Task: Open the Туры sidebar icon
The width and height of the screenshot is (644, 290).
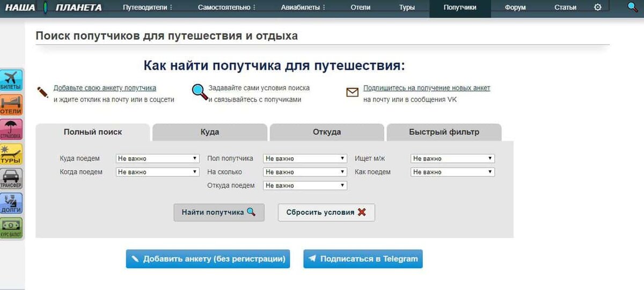Action: point(11,154)
